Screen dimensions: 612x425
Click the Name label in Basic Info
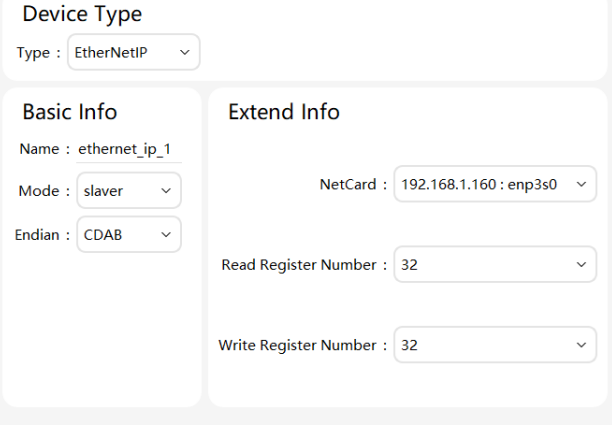[x=39, y=149]
